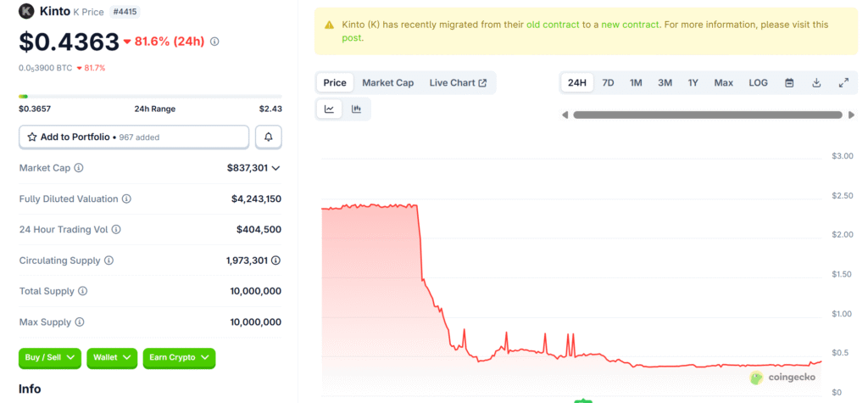Download the chart data

click(816, 82)
